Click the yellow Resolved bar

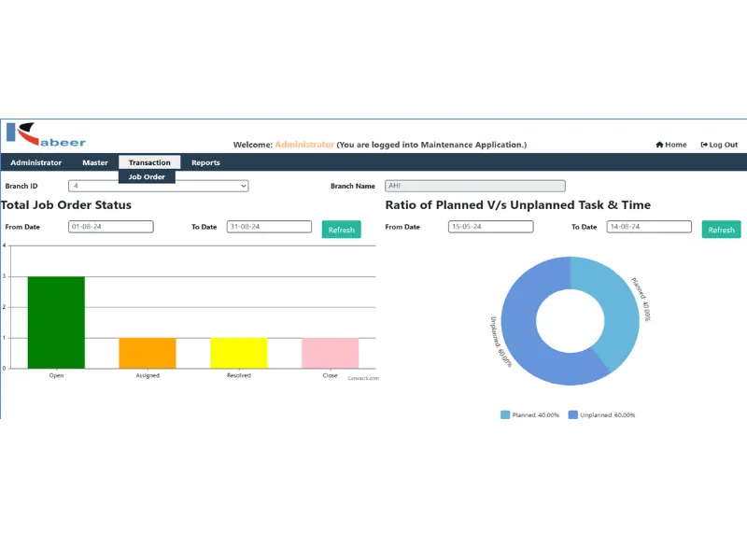[240, 352]
